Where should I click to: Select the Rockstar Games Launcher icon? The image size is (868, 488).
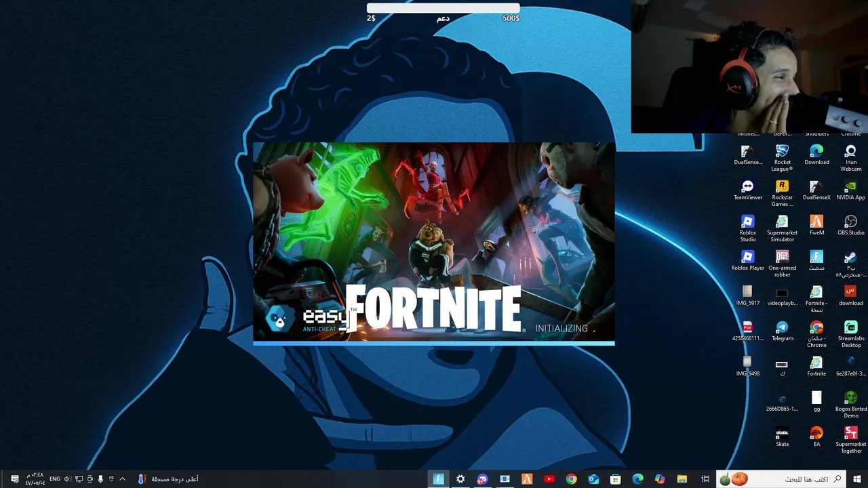coord(782,193)
